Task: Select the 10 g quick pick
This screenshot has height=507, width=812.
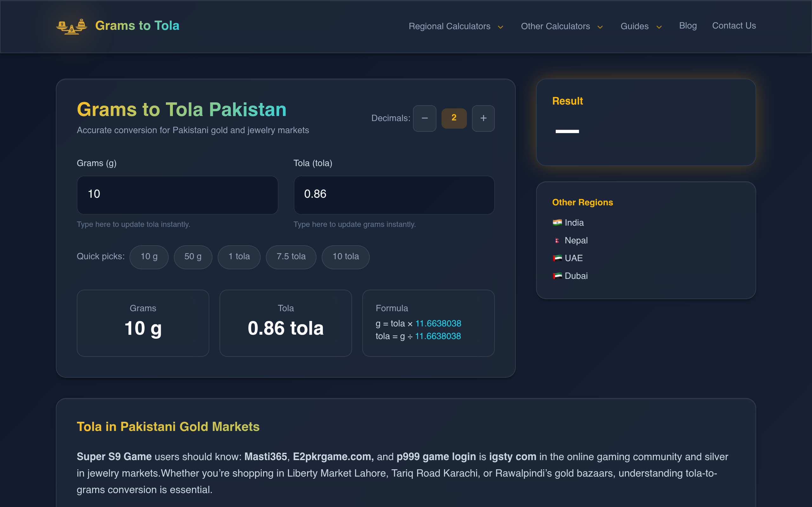Action: (149, 257)
